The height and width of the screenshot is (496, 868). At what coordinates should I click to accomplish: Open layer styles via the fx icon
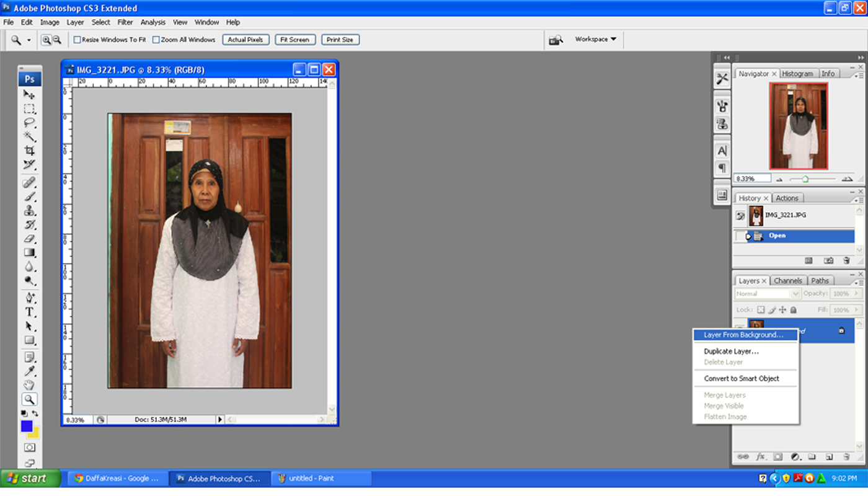tap(761, 457)
